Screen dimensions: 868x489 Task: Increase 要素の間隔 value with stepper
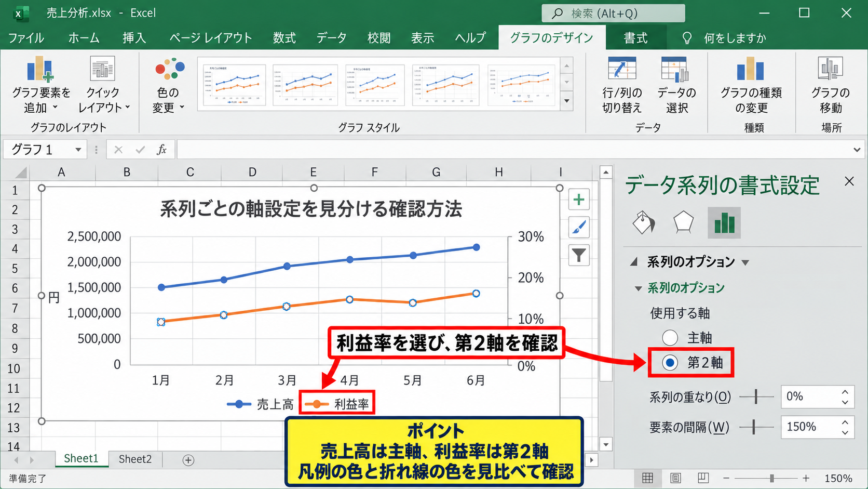tap(845, 422)
